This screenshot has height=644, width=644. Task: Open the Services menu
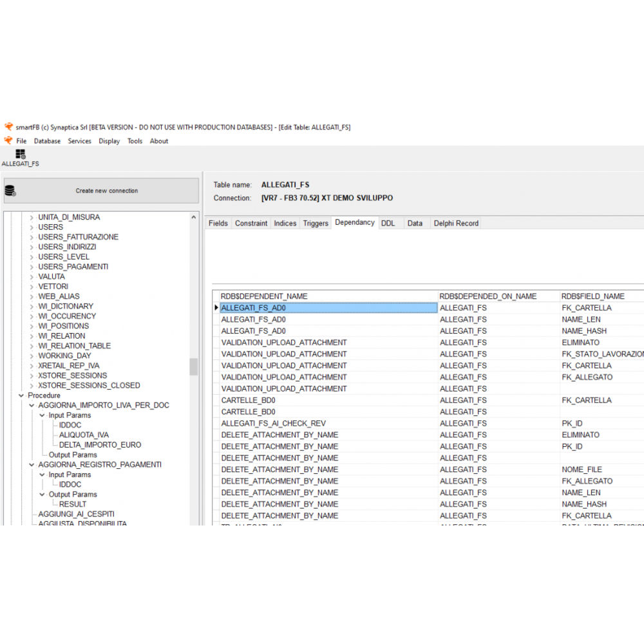point(79,141)
